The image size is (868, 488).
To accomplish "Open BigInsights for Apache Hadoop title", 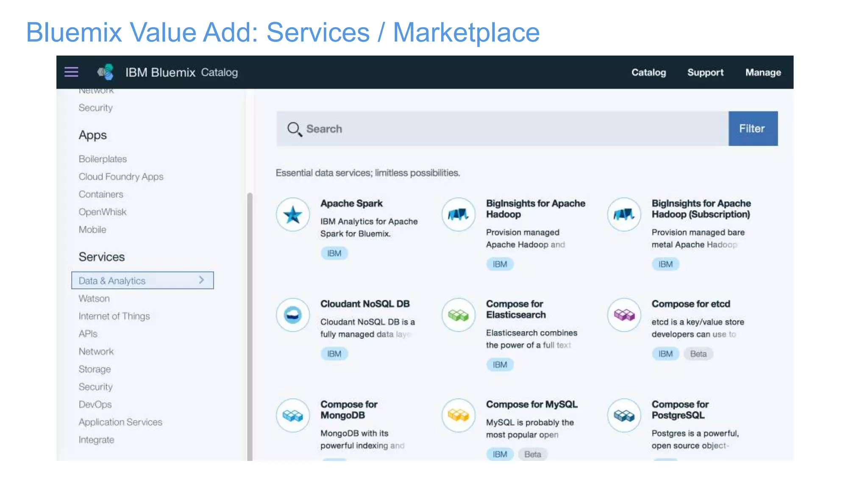I will pos(536,209).
